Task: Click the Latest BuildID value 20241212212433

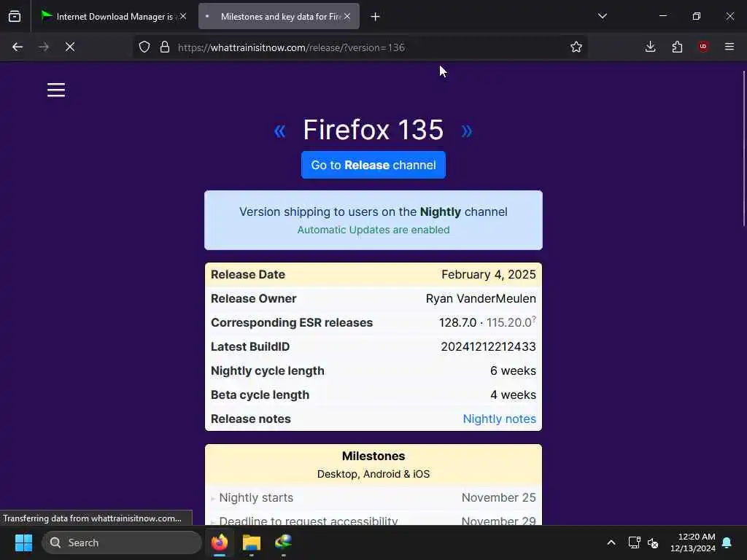Action: pyautogui.click(x=488, y=346)
